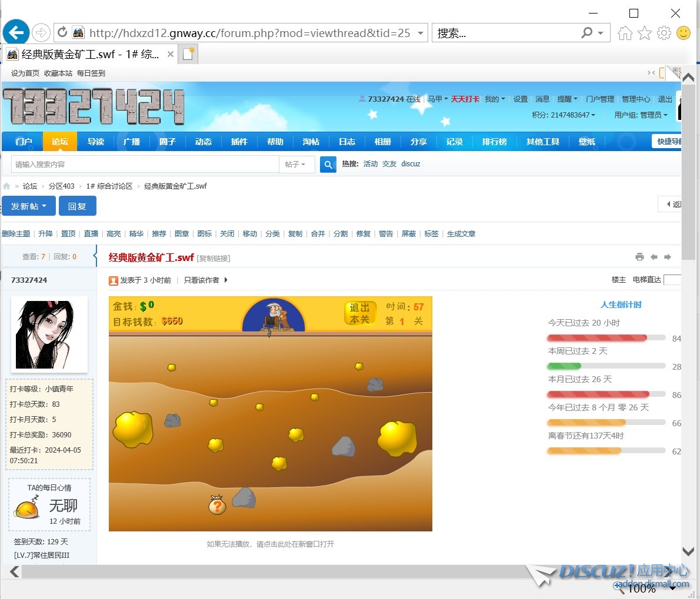Image resolution: width=700 pixels, height=599 pixels.
Task: Click the smiley feedback icon
Action: coord(684,33)
